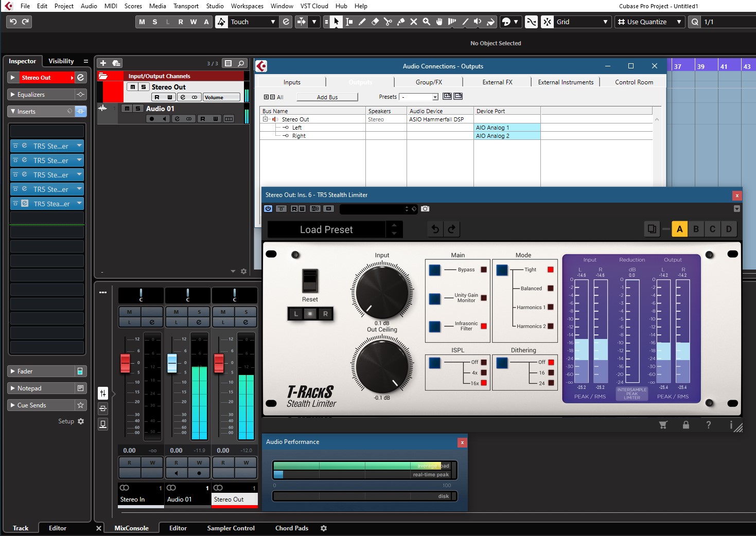This screenshot has width=756, height=536.
Task: Select preset slot B
Action: pos(696,229)
